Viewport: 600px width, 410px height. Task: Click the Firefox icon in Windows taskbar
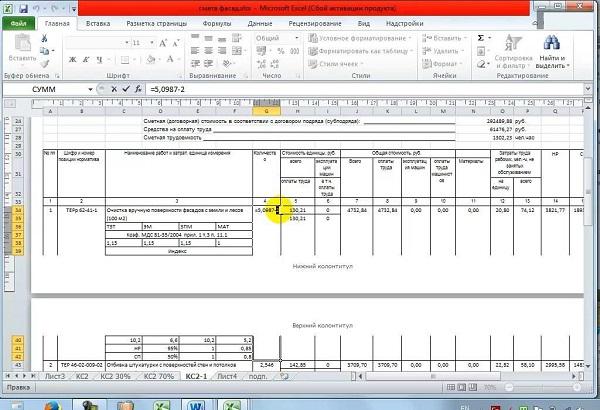[x=52, y=405]
